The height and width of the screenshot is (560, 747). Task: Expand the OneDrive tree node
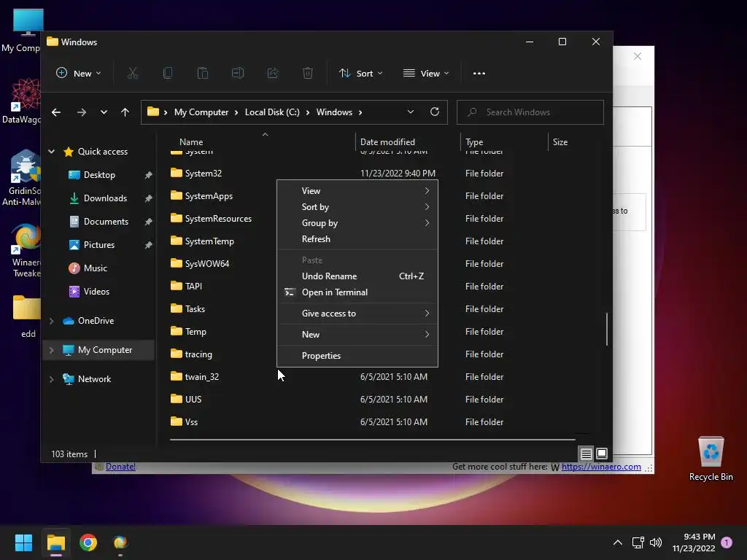tap(52, 321)
